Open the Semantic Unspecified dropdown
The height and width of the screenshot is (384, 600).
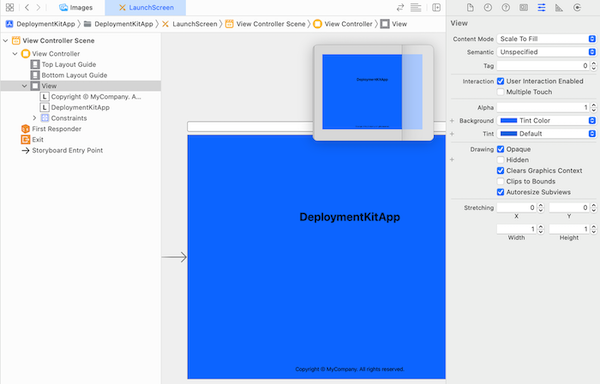tap(546, 52)
